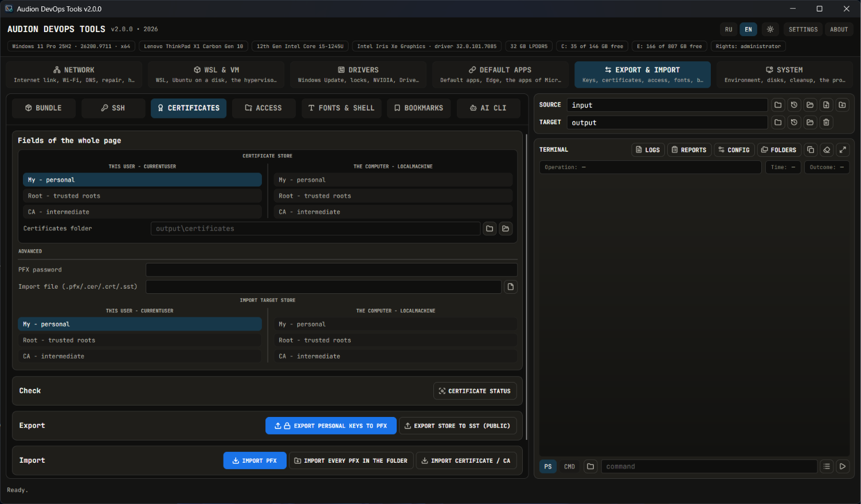Run the terminal command play icon
The height and width of the screenshot is (504, 861).
coord(843,466)
